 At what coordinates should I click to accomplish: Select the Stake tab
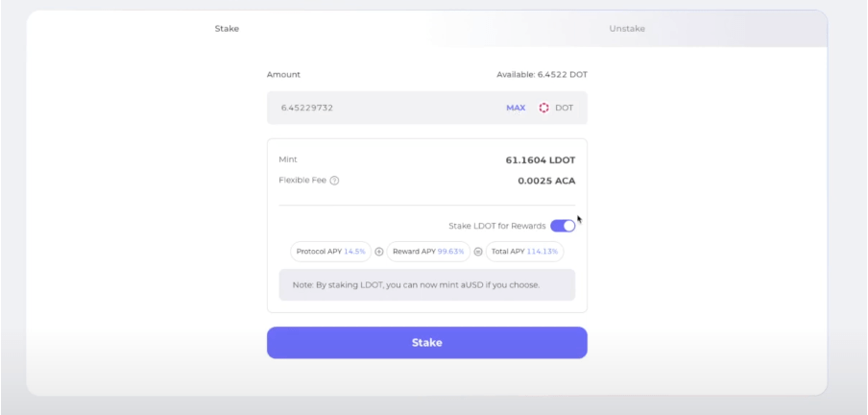227,29
